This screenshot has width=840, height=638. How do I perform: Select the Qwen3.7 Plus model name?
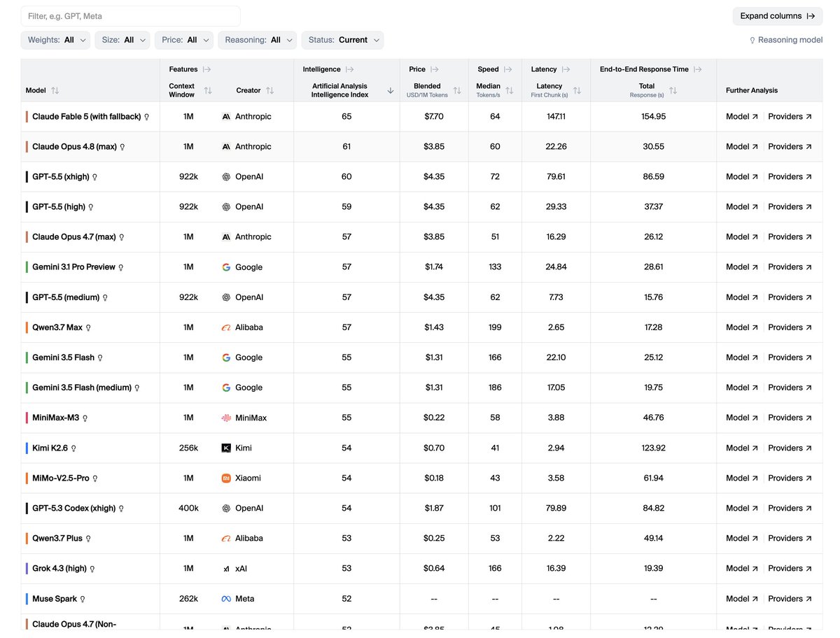click(57, 539)
